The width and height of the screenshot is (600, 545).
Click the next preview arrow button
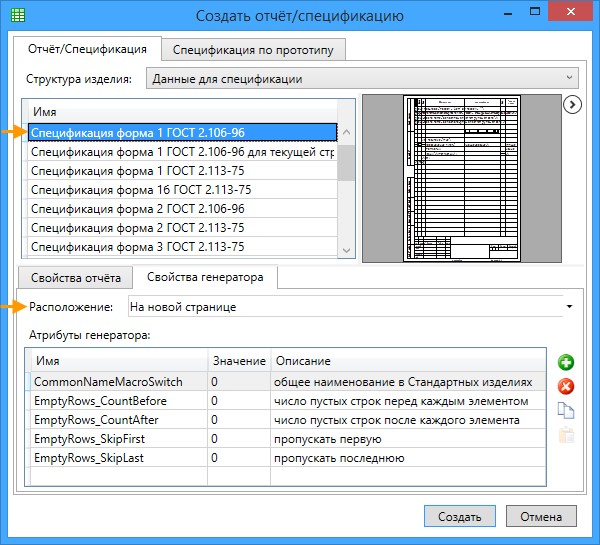click(x=573, y=104)
